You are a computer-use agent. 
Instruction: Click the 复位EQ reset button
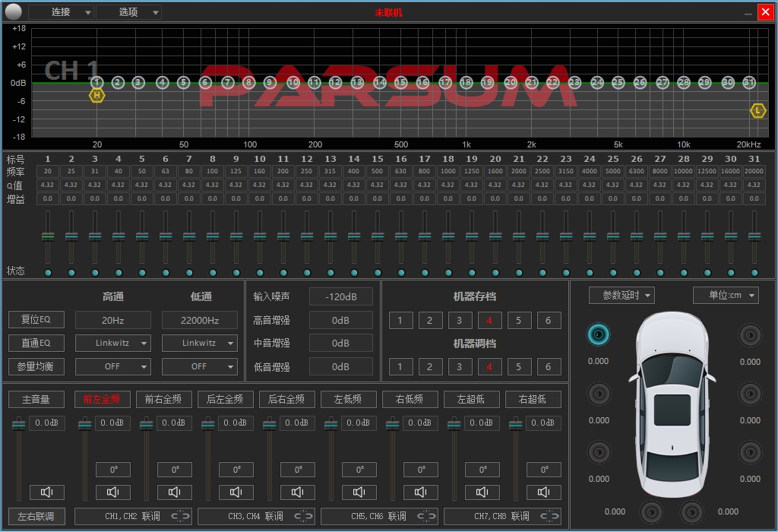click(x=36, y=319)
